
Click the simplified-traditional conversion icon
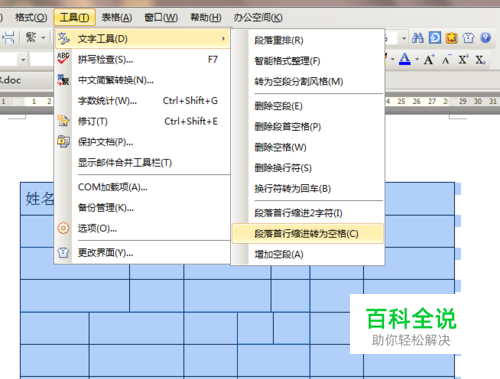[63, 80]
